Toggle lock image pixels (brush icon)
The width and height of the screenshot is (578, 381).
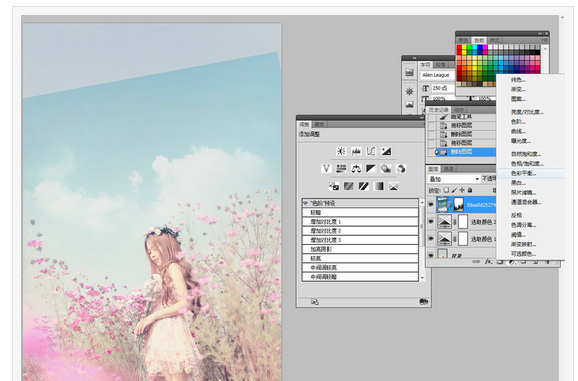pyautogui.click(x=454, y=190)
